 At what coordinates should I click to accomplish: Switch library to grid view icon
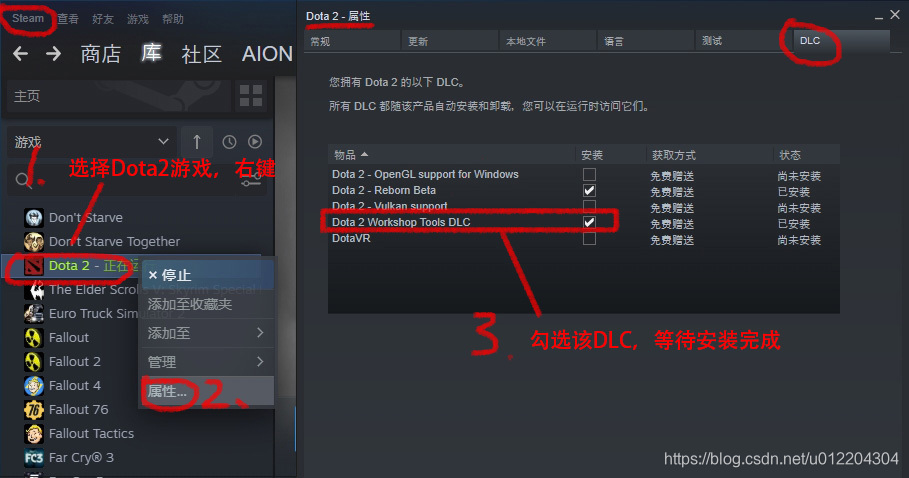pos(251,96)
